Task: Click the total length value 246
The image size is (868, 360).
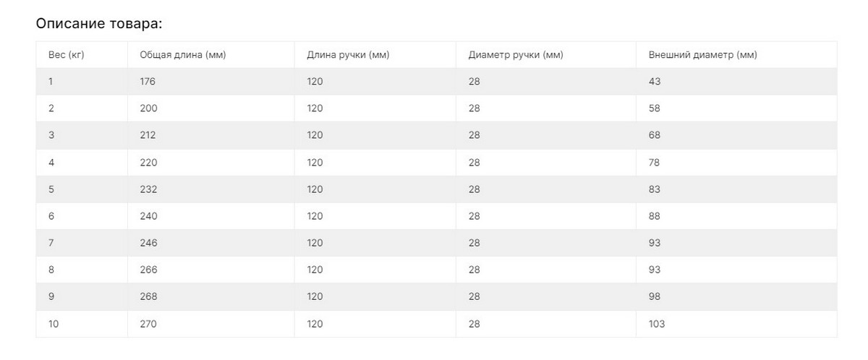Action: click(148, 243)
